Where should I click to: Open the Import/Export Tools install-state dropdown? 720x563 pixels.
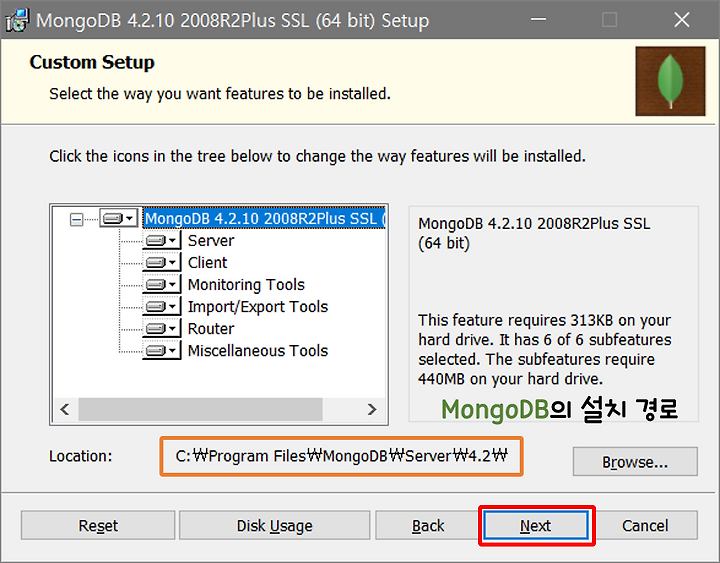(162, 307)
